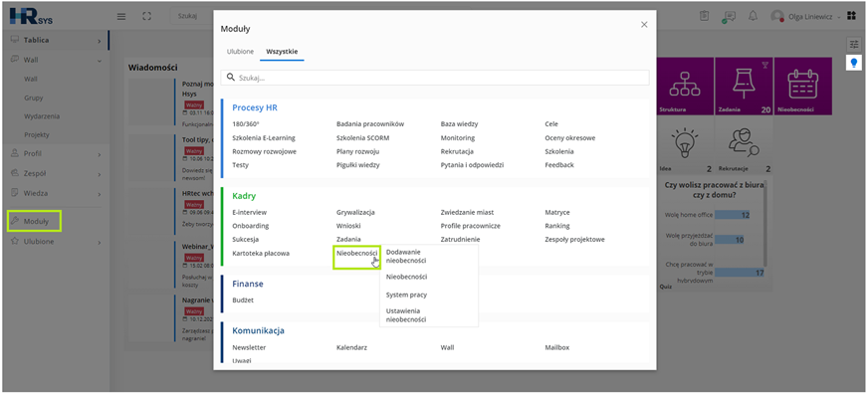Open the Sukcesja module
The height and width of the screenshot is (395, 868).
245,240
